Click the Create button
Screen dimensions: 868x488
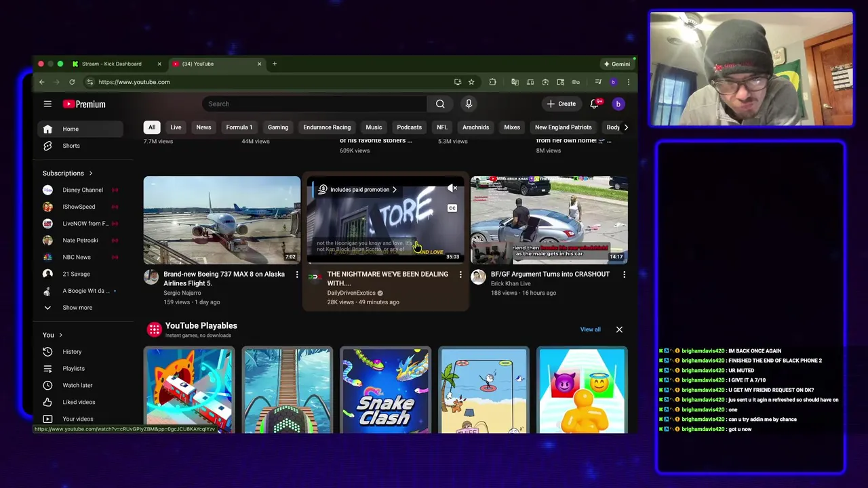(x=561, y=104)
